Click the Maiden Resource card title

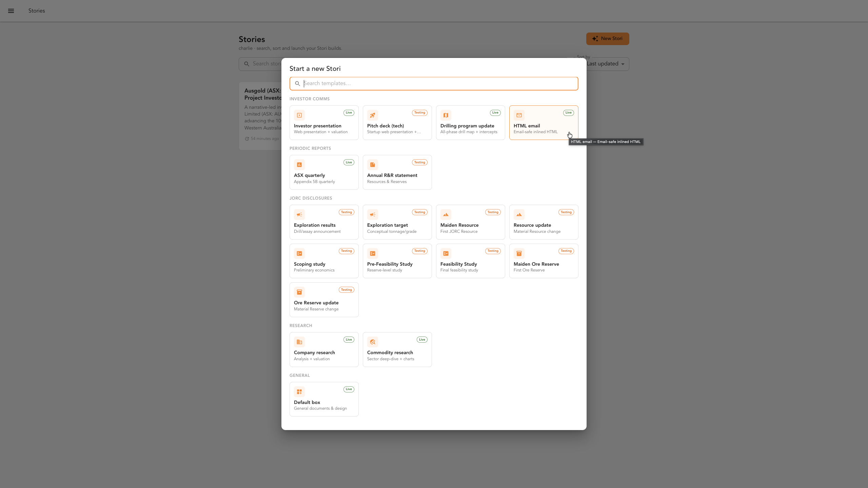(459, 225)
